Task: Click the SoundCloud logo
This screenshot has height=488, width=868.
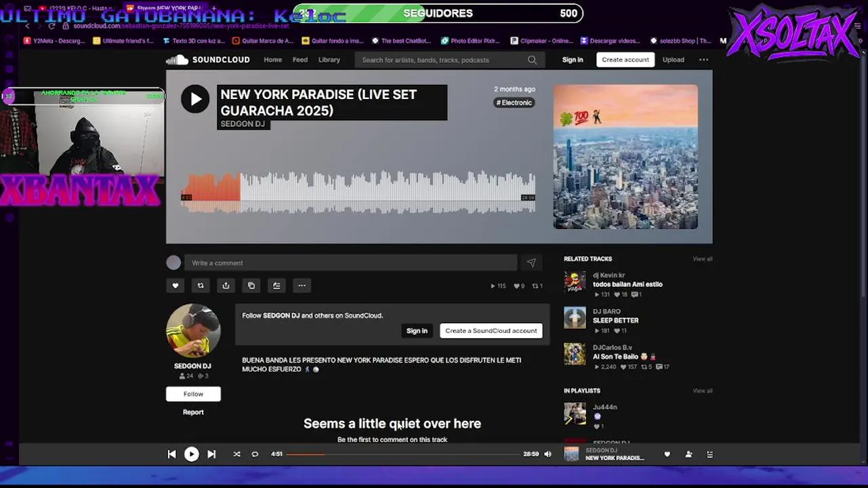Action: [208, 60]
